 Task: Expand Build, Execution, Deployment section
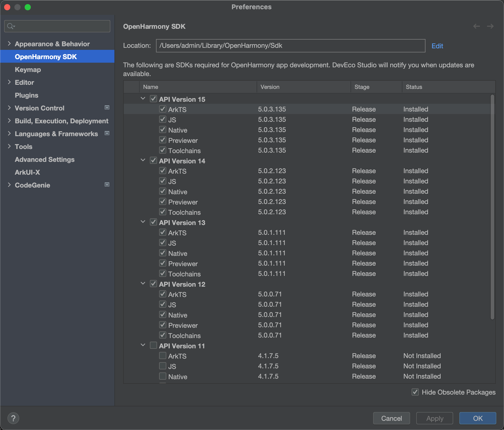9,121
